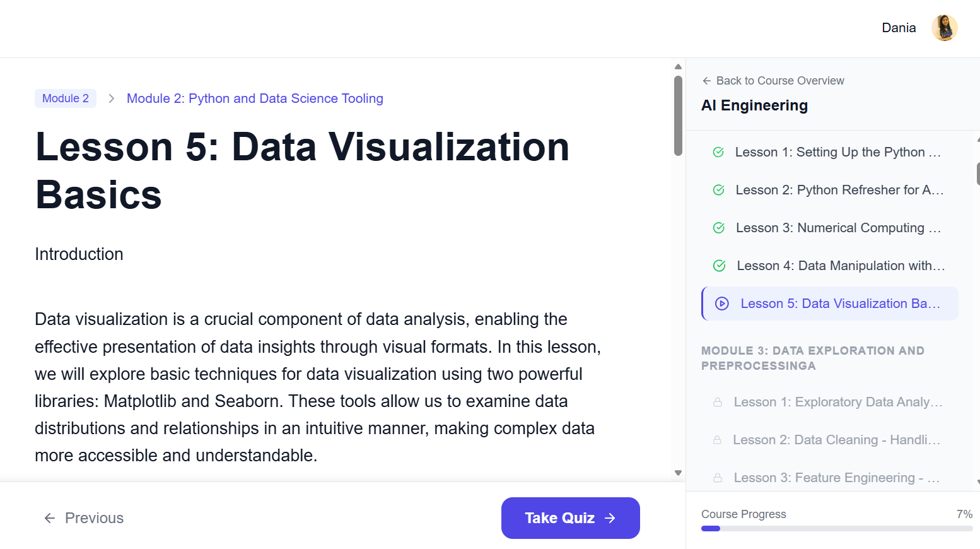Click the back arrow beside Course Overview
Viewport: 980px width, 549px height.
coord(706,81)
